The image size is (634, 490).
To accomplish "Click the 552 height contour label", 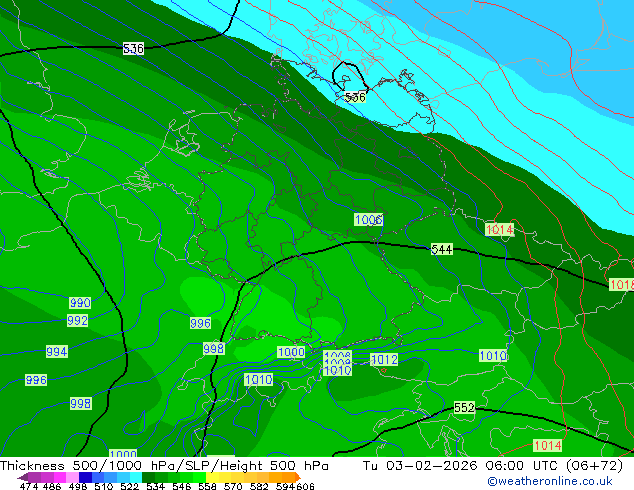I will tap(464, 407).
